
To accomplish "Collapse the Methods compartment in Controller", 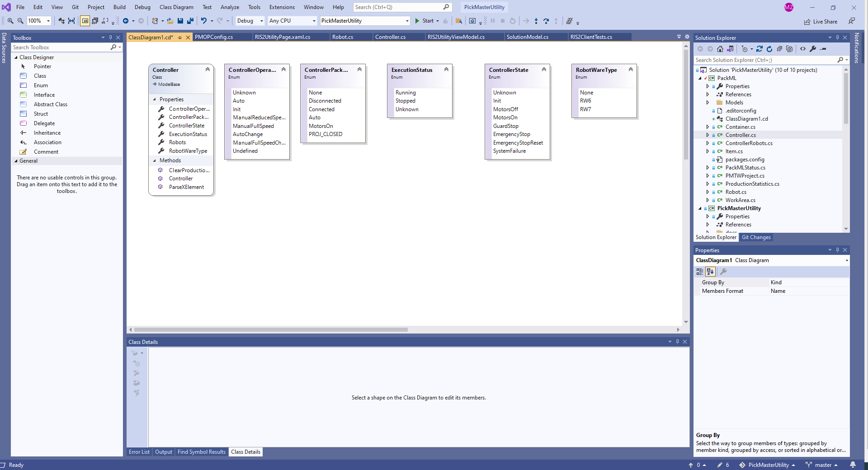I will 155,160.
